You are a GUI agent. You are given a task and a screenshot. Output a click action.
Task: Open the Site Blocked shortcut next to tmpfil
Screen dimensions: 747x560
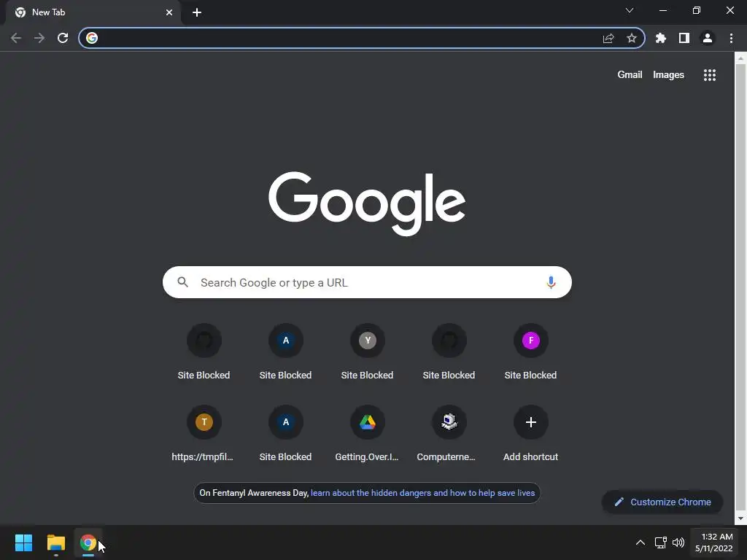(285, 434)
